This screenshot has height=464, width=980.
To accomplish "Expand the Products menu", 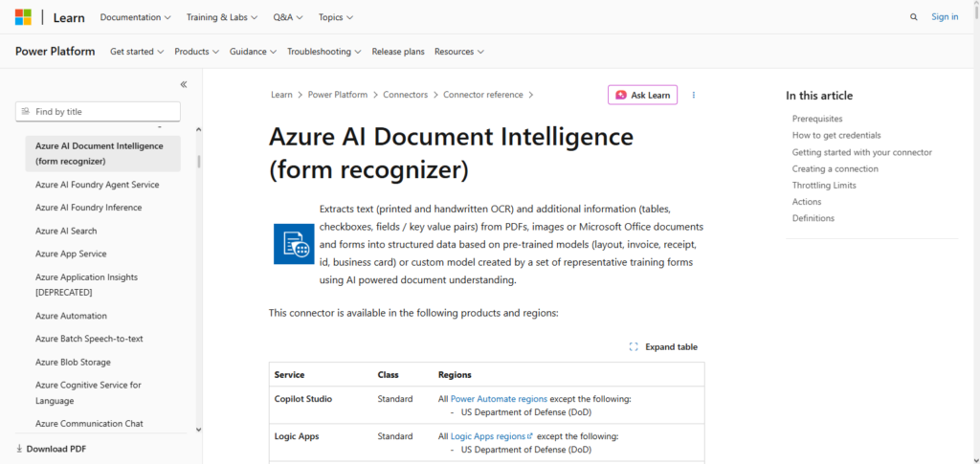I will pos(197,52).
